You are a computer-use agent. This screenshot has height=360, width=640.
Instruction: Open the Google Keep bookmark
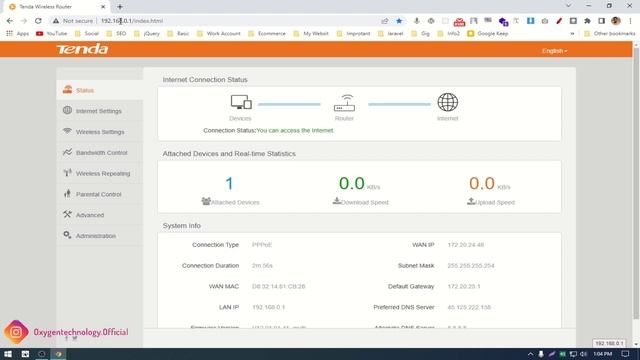tap(488, 33)
